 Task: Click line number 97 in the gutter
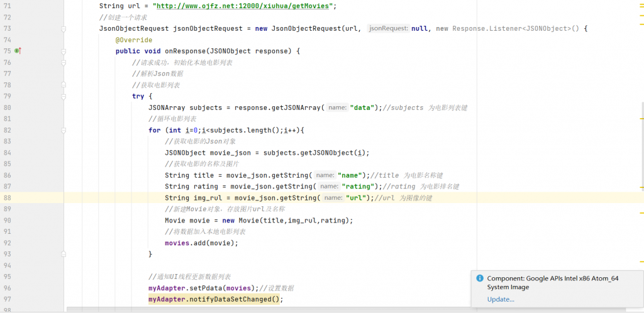(8, 299)
